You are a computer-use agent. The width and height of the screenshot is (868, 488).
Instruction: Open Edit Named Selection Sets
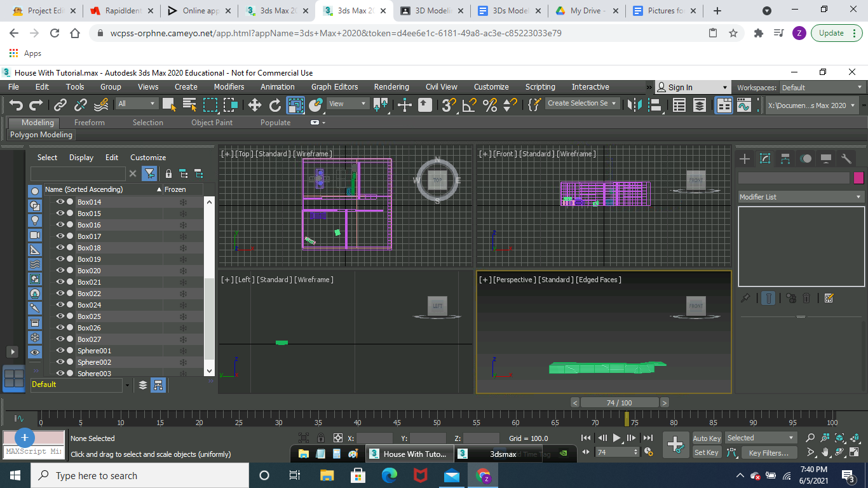click(534, 105)
